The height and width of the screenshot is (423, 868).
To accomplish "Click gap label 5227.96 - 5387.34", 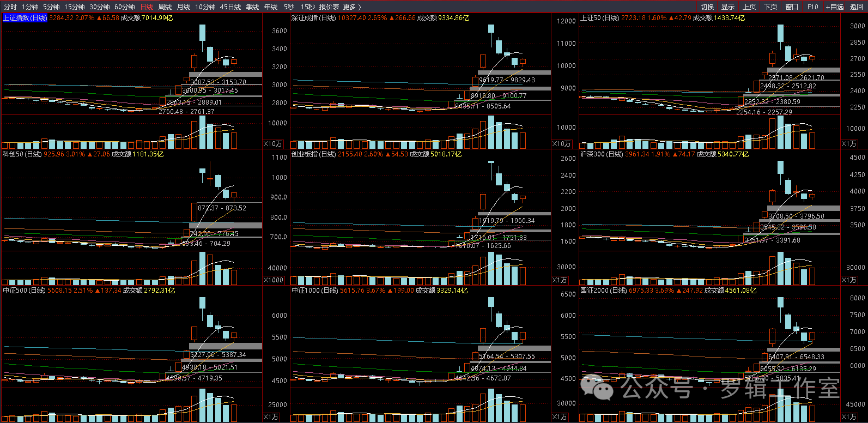I will (x=218, y=355).
